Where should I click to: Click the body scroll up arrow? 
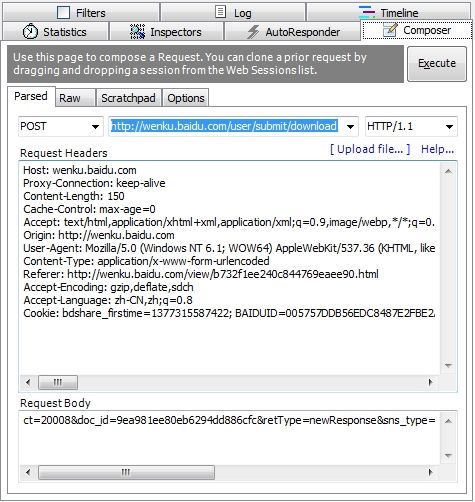click(448, 421)
